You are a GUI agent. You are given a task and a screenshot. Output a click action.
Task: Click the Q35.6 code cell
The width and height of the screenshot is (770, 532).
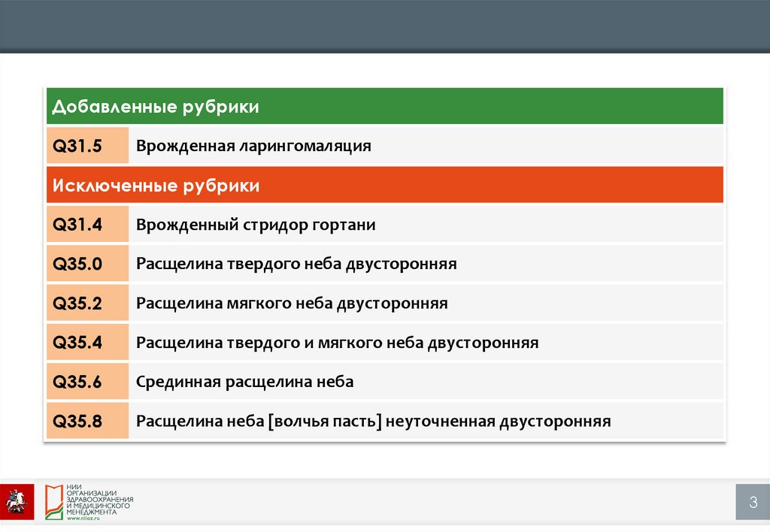[86, 382]
